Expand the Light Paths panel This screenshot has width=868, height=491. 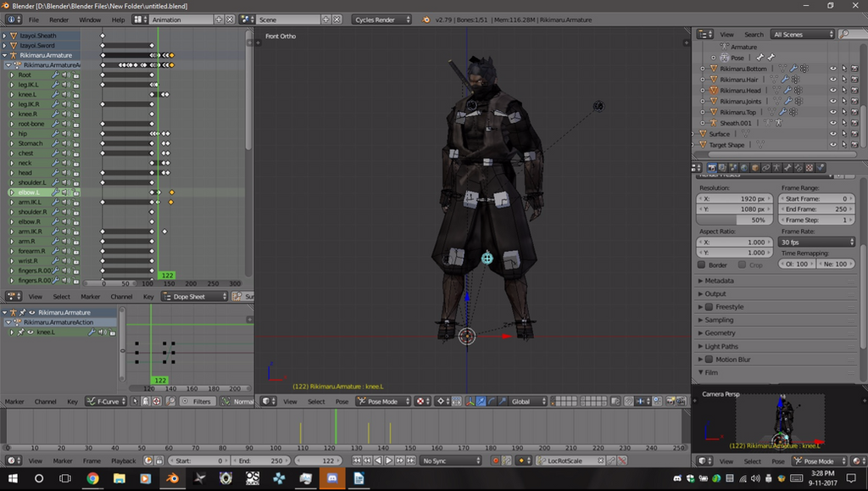click(721, 346)
